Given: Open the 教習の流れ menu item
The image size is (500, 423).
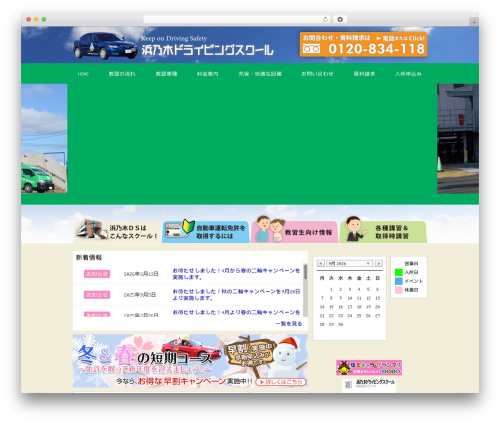Looking at the screenshot, I should [122, 74].
